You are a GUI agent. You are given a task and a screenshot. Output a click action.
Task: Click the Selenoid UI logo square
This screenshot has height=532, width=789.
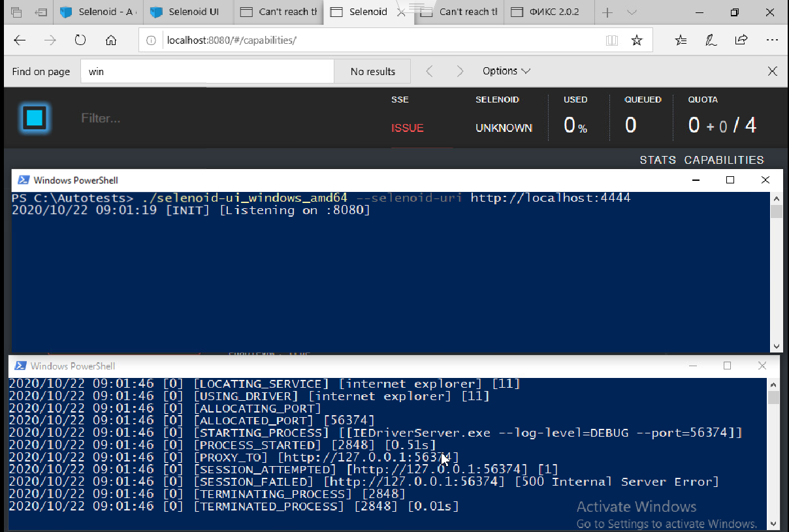coord(35,118)
